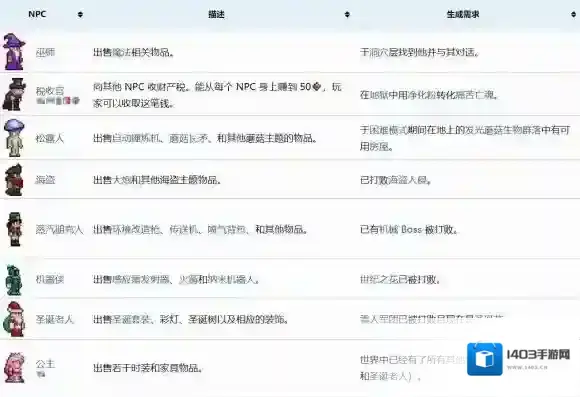The height and width of the screenshot is (397, 580).
Task: Follow the 蘑菇长矛 link in Truffle row
Action: click(188, 138)
